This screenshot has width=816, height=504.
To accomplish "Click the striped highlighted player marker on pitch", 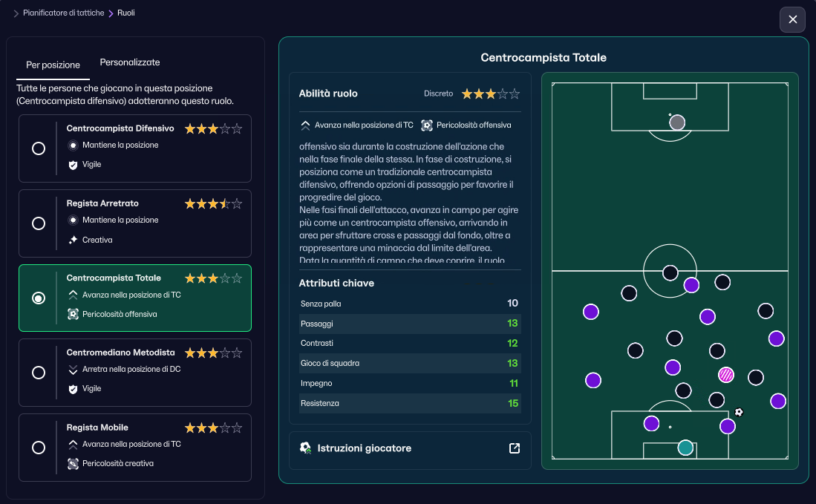I will pyautogui.click(x=726, y=375).
